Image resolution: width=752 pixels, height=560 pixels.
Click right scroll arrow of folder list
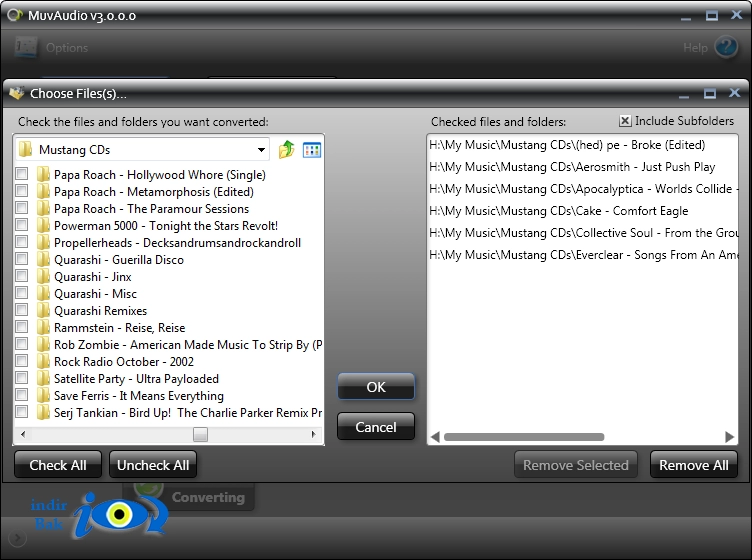314,434
